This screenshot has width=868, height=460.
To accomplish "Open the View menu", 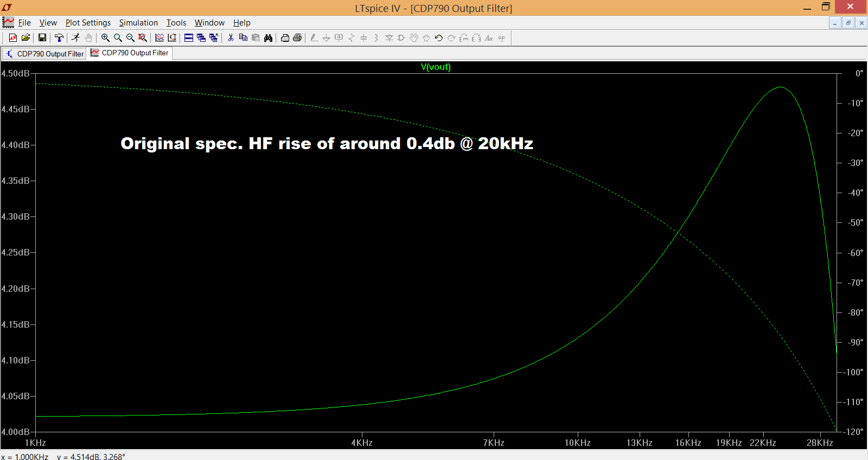I will tap(48, 23).
